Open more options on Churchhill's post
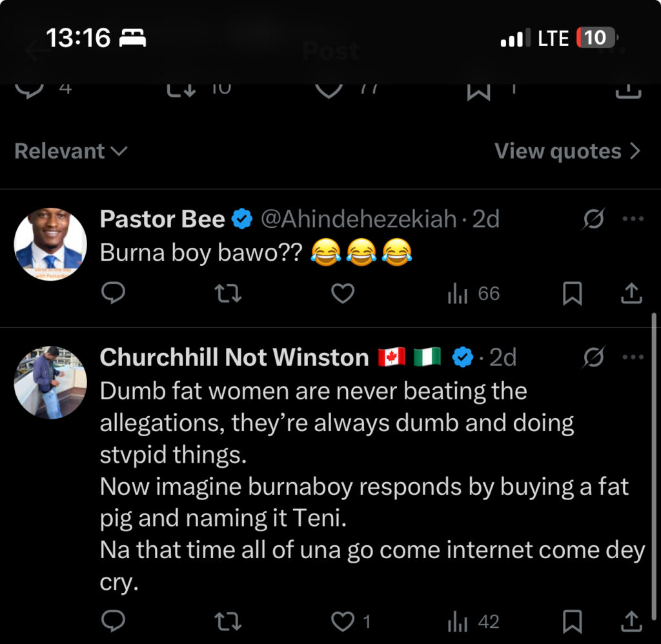 pyautogui.click(x=633, y=357)
